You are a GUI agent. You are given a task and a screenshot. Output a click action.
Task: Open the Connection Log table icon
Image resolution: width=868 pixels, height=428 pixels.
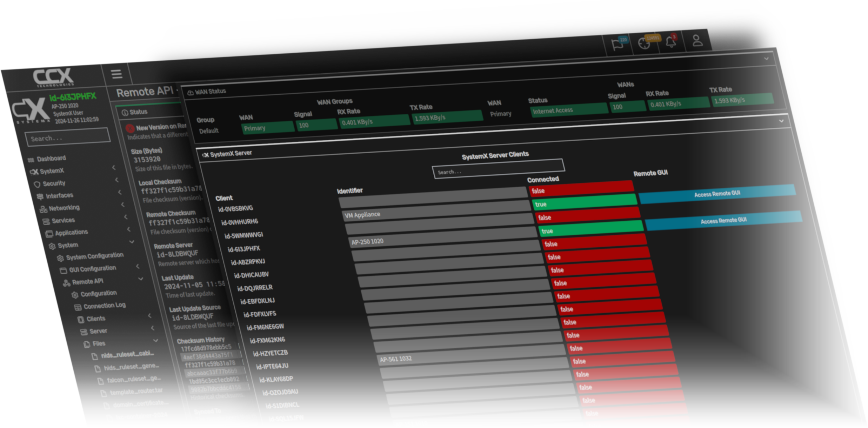click(x=78, y=306)
